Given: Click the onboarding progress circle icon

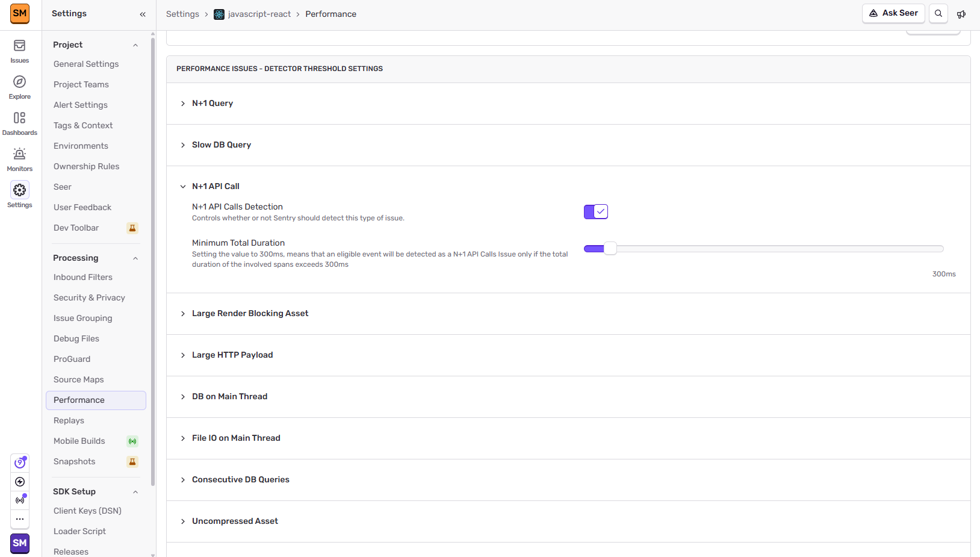Looking at the screenshot, I should coord(20,462).
